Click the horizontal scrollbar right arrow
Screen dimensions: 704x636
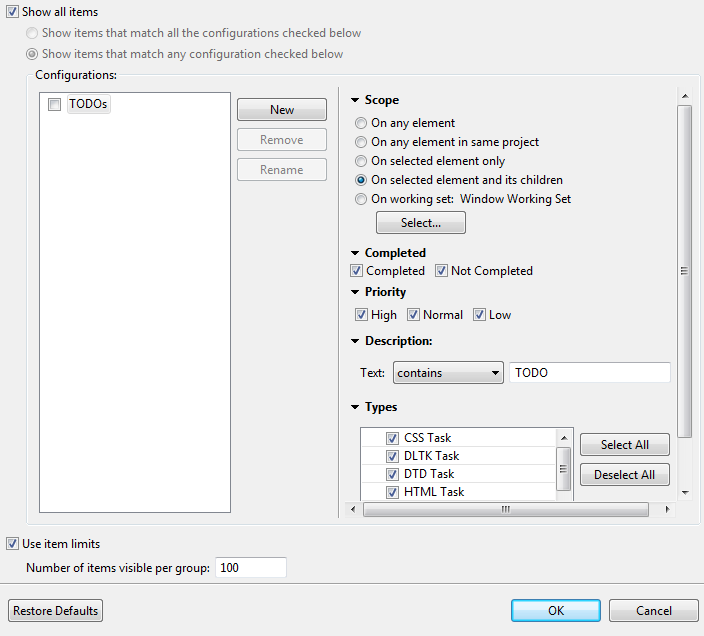click(x=668, y=509)
